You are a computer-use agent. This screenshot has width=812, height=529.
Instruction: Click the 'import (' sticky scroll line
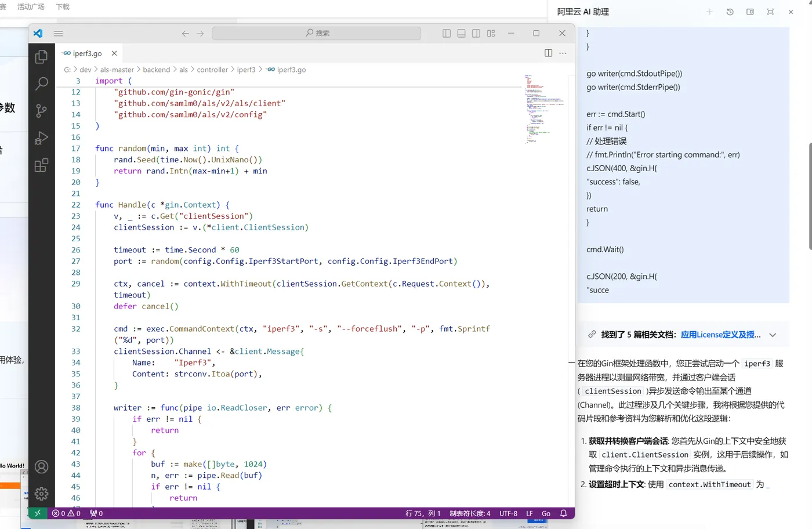[114, 81]
